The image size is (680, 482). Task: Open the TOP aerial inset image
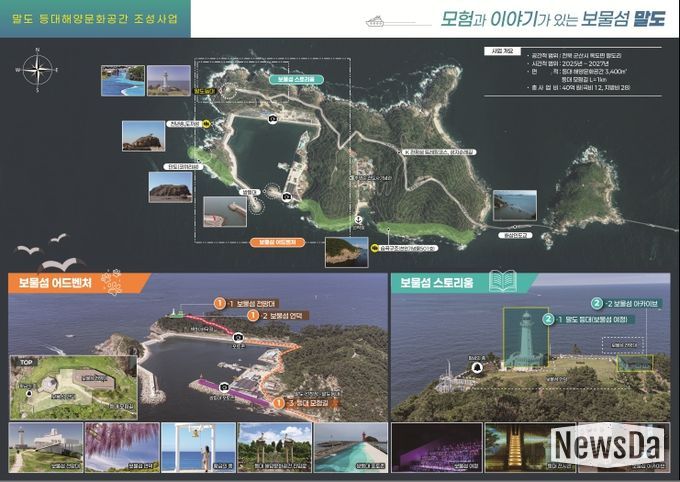74,388
